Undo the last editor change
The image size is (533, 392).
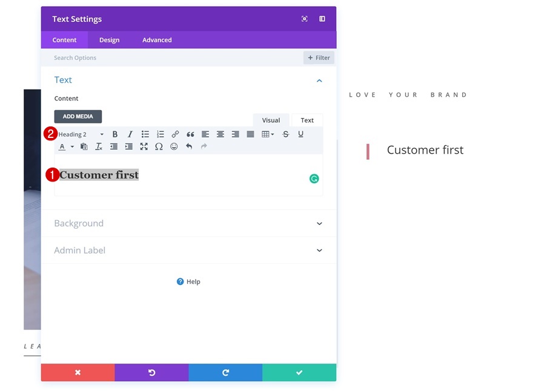point(189,146)
